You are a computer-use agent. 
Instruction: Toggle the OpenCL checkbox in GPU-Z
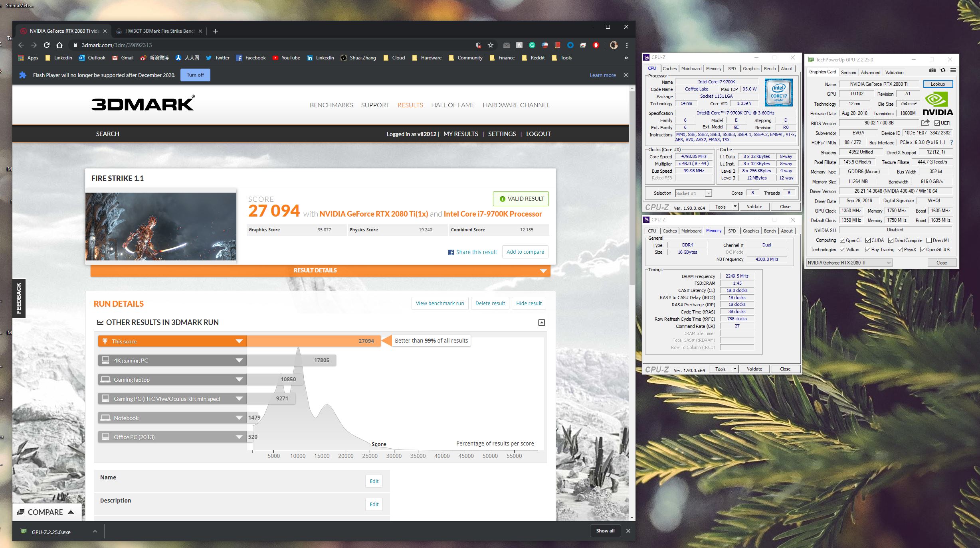843,240
